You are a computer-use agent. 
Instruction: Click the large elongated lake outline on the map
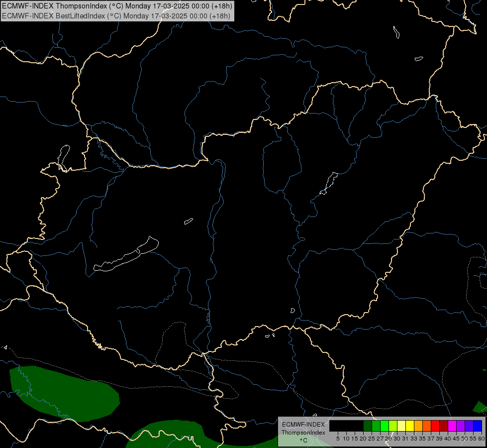[126, 255]
